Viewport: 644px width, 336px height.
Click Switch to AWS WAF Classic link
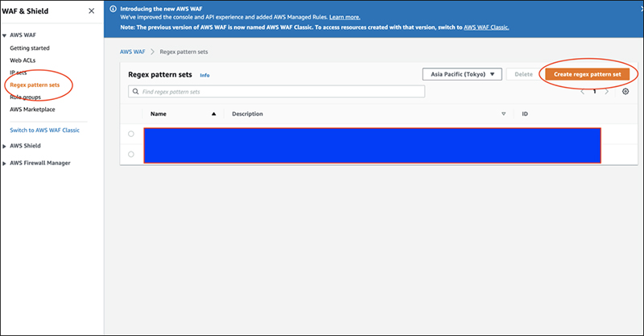pyautogui.click(x=44, y=130)
